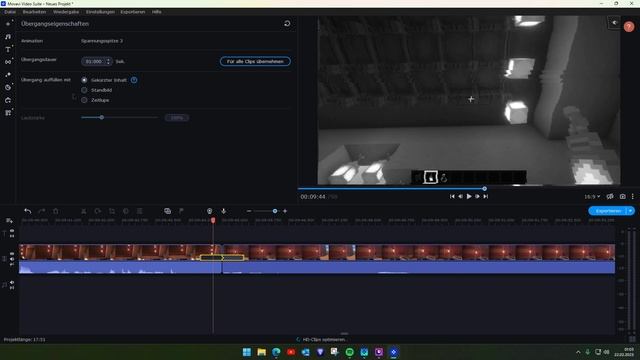The image size is (640, 360).
Task: Open the More tools sidebar tab
Action: point(8,113)
